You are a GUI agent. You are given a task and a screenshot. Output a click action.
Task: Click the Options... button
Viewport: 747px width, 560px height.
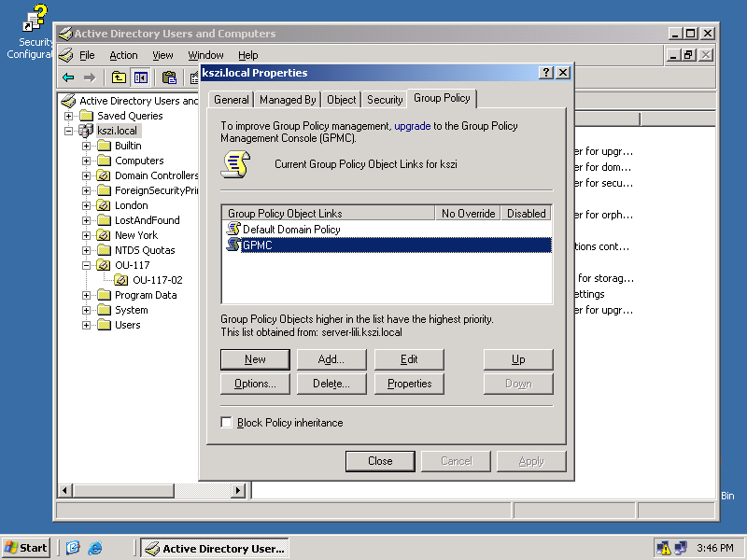pyautogui.click(x=255, y=384)
